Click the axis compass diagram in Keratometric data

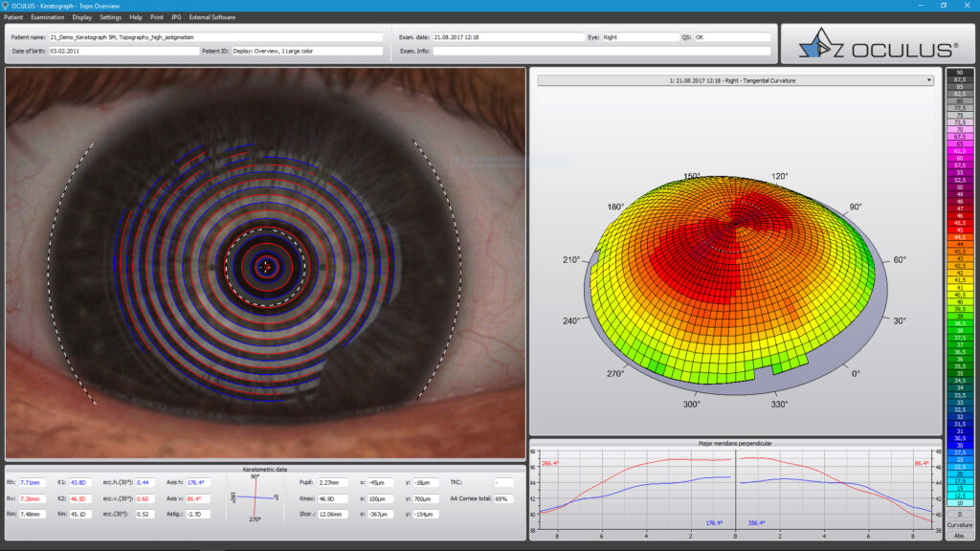[x=254, y=497]
